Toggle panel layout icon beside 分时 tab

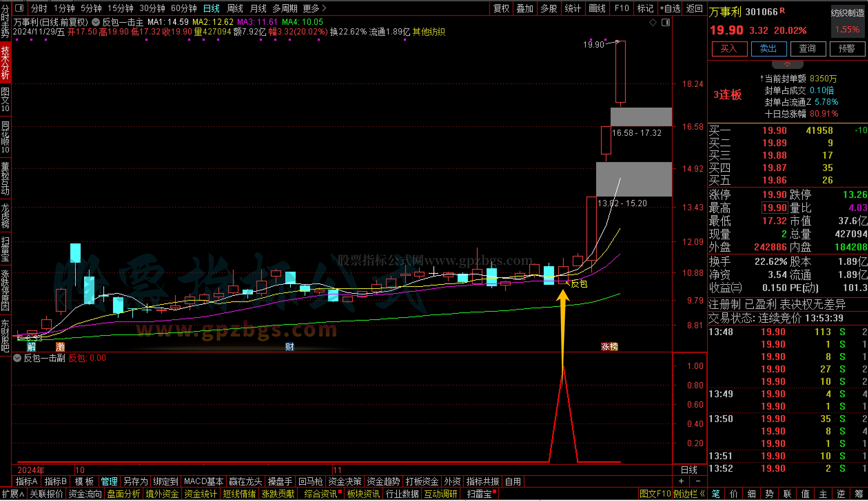pyautogui.click(x=20, y=8)
